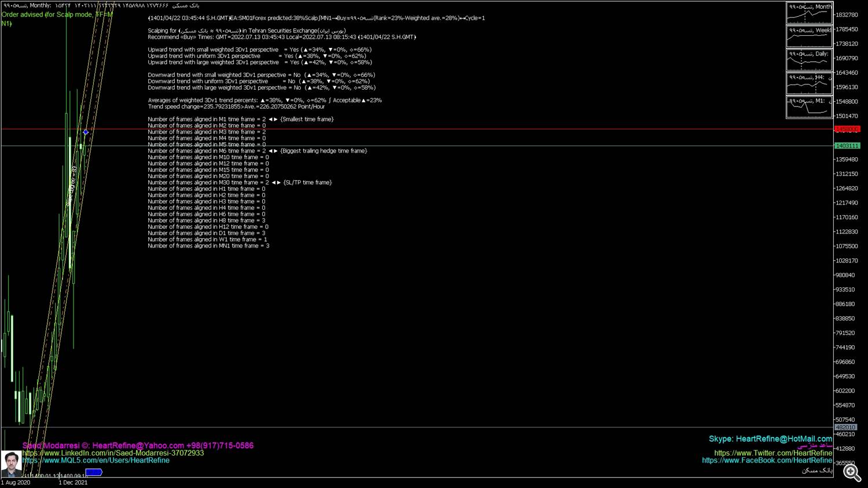Image resolution: width=868 pixels, height=488 pixels.
Task: Click the 602200 price scale value
Action: [x=845, y=391]
